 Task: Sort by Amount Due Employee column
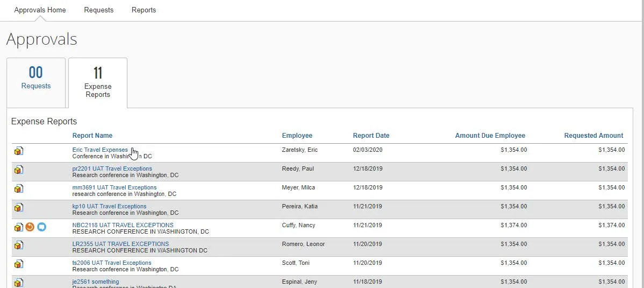(x=490, y=136)
